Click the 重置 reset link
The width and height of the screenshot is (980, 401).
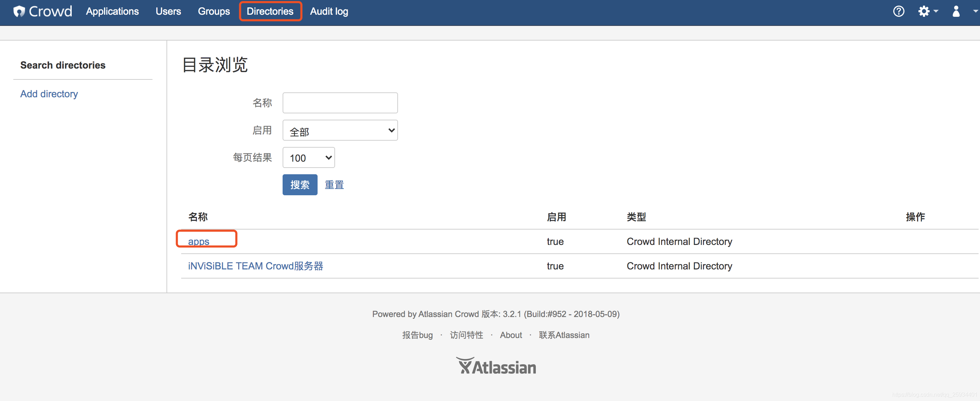[334, 185]
